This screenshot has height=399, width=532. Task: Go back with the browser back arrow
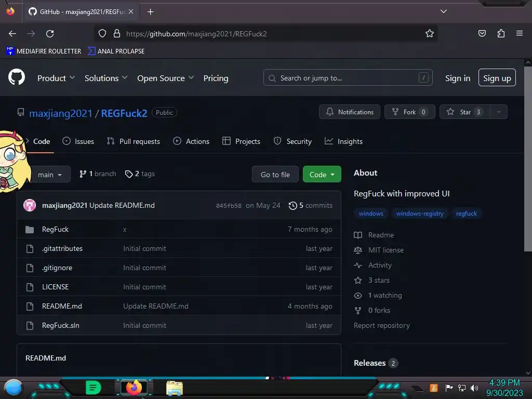12,34
